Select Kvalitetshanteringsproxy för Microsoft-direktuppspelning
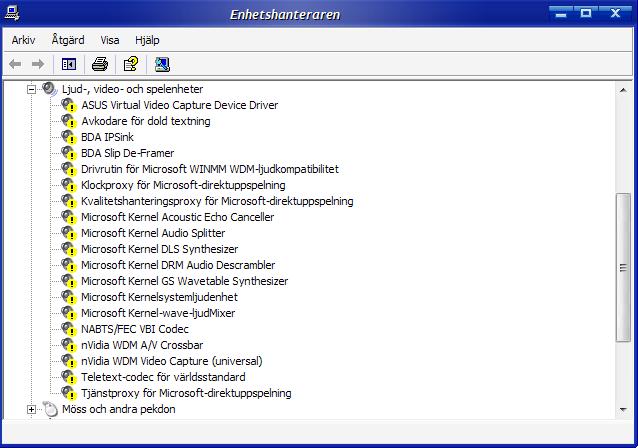The height and width of the screenshot is (448, 638). tap(217, 201)
